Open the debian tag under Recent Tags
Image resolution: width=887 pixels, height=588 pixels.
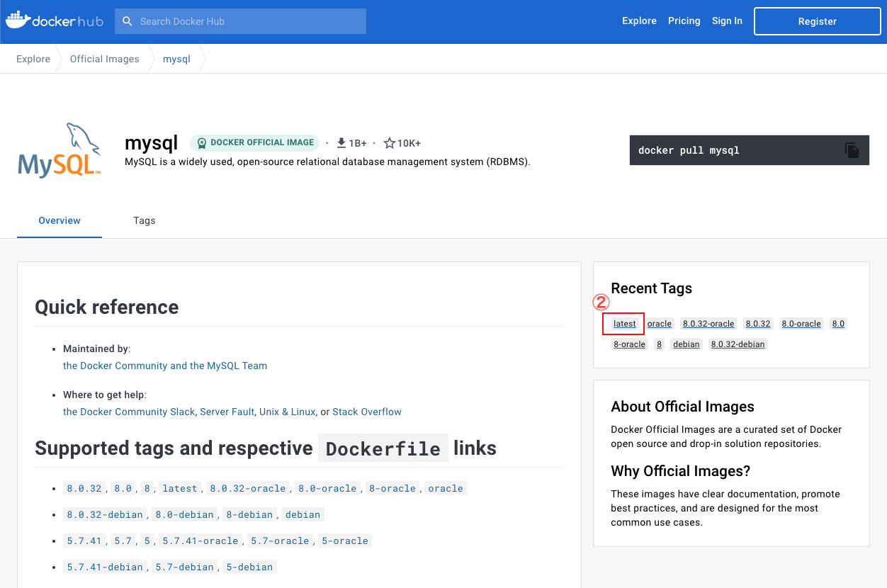tap(687, 344)
